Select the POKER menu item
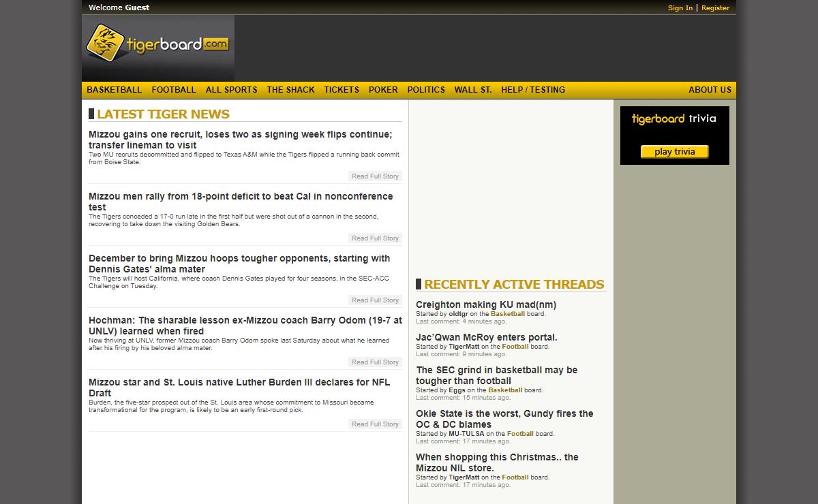Screen dimensions: 818x504 (x=383, y=90)
